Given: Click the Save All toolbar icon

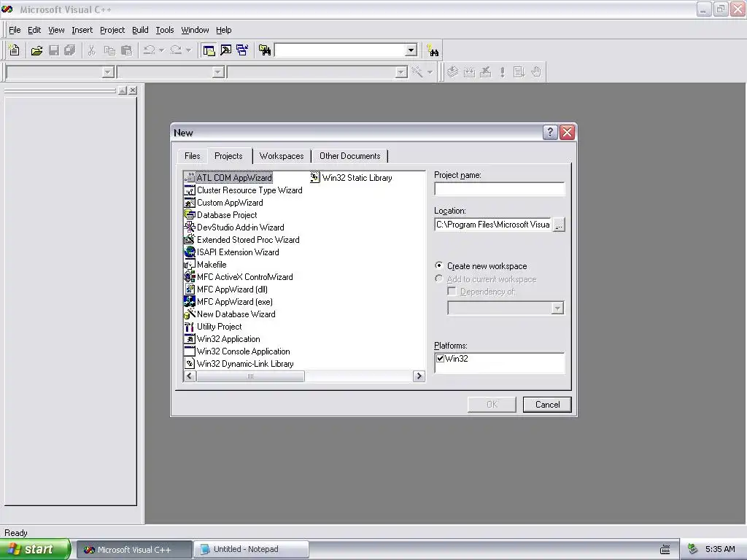Looking at the screenshot, I should click(x=70, y=50).
